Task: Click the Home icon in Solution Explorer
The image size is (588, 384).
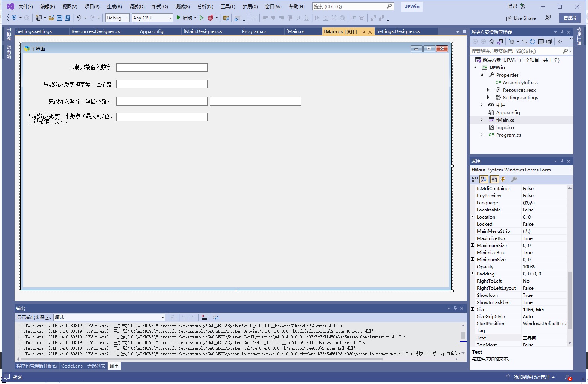Action: [492, 42]
